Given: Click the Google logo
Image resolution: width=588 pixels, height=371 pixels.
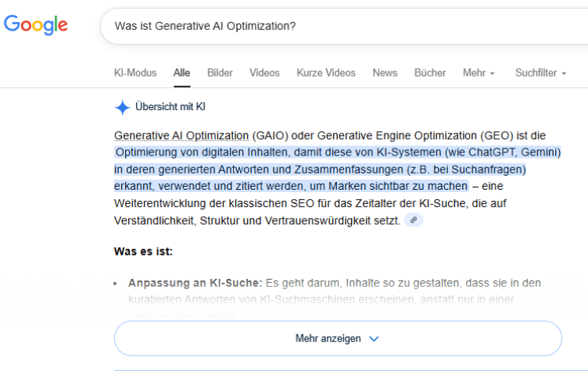Looking at the screenshot, I should (x=36, y=25).
